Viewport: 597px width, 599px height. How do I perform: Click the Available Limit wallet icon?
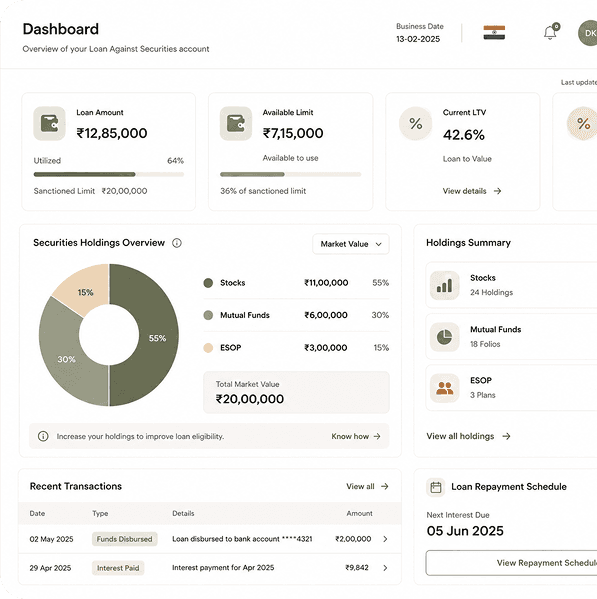pos(236,123)
